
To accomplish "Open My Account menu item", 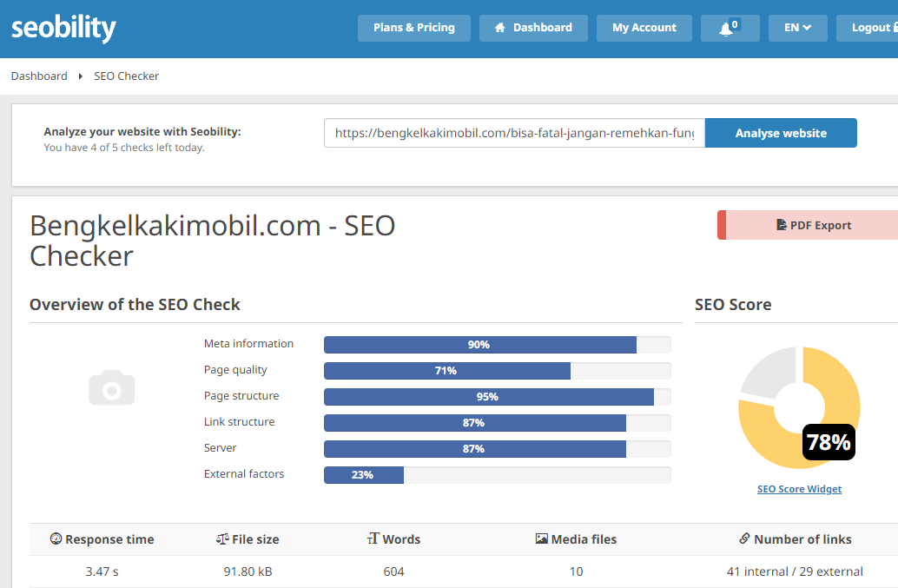I will pos(644,28).
